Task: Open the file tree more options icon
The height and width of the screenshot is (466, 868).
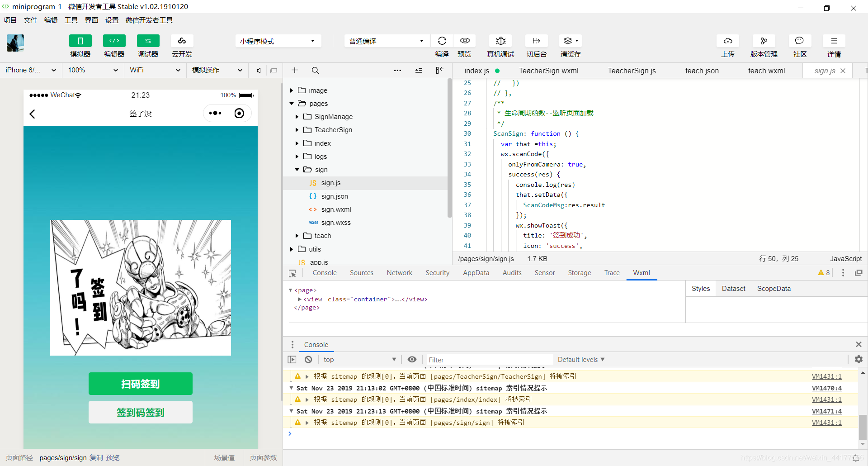Action: pyautogui.click(x=397, y=70)
